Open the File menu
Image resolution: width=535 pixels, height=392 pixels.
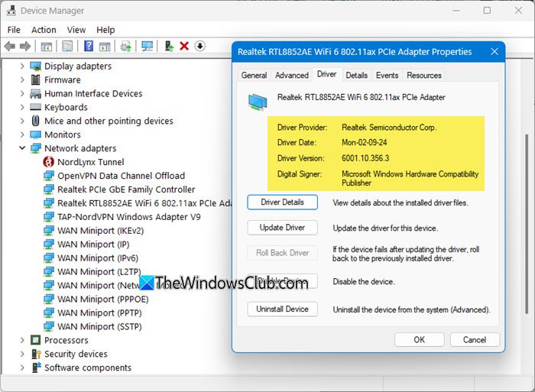point(14,30)
